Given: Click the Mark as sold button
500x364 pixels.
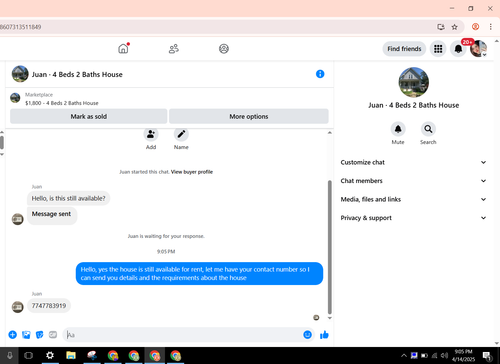Looking at the screenshot, I should 89,116.
